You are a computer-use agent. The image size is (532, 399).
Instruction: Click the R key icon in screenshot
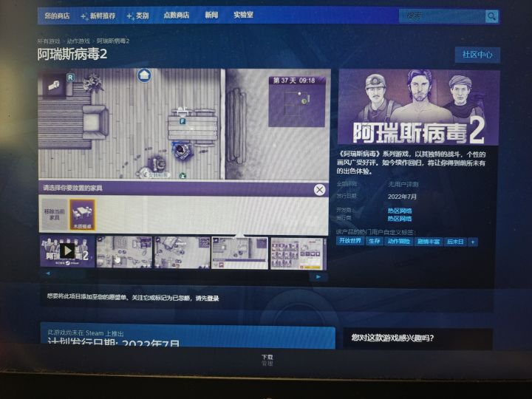(70, 78)
